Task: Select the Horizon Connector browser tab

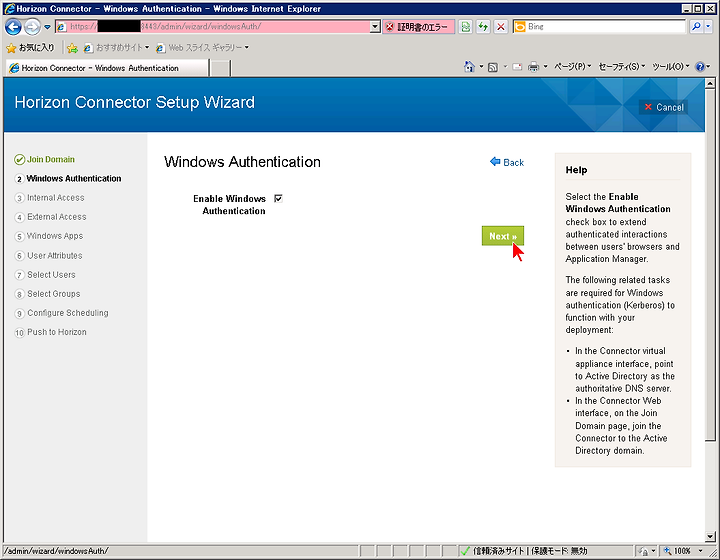Action: pyautogui.click(x=107, y=68)
